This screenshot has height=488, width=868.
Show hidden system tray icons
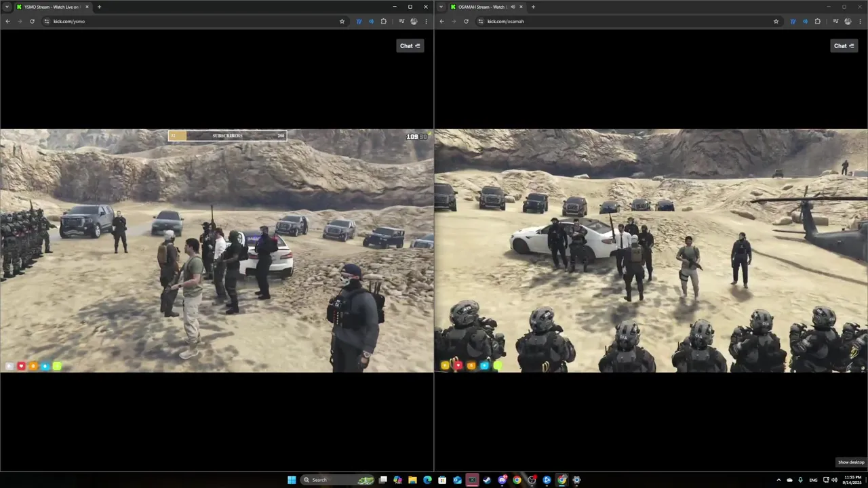[x=778, y=480]
